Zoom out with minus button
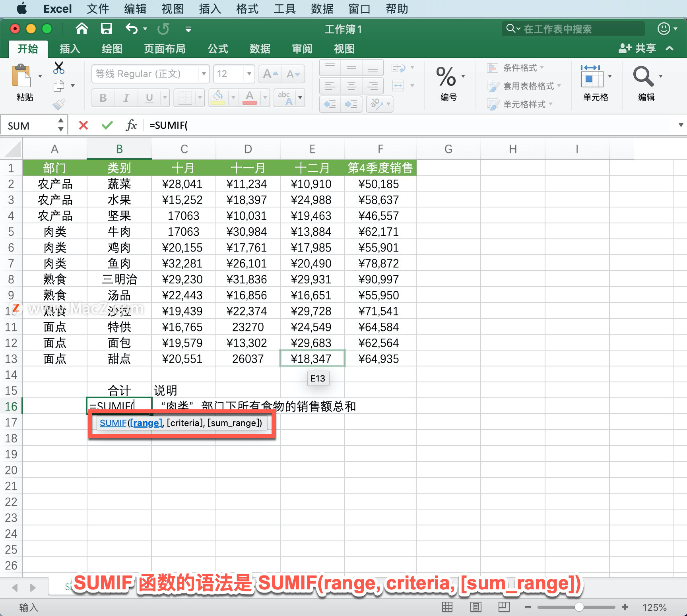This screenshot has width=687, height=616. (528, 607)
